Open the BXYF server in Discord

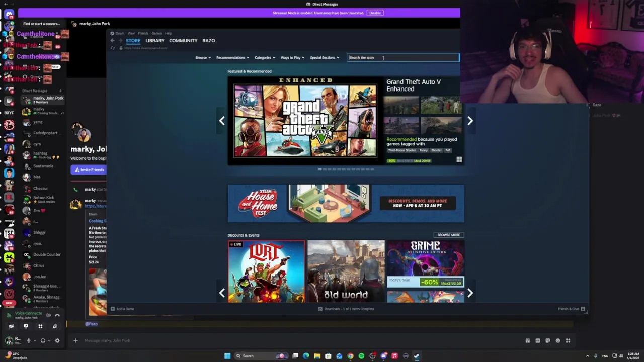9,113
